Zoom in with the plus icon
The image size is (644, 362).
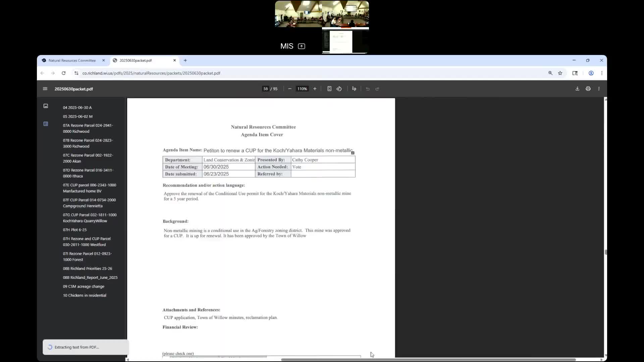point(315,89)
